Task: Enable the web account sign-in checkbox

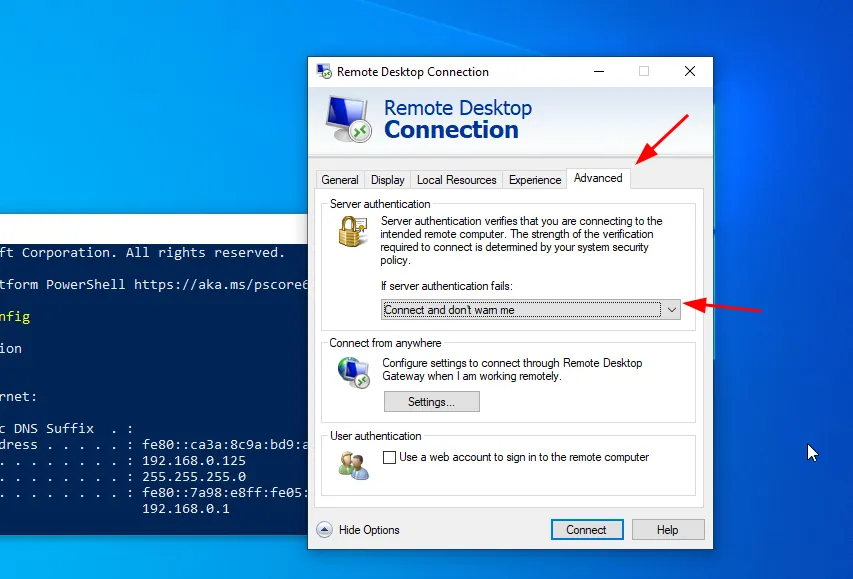Action: click(x=390, y=458)
